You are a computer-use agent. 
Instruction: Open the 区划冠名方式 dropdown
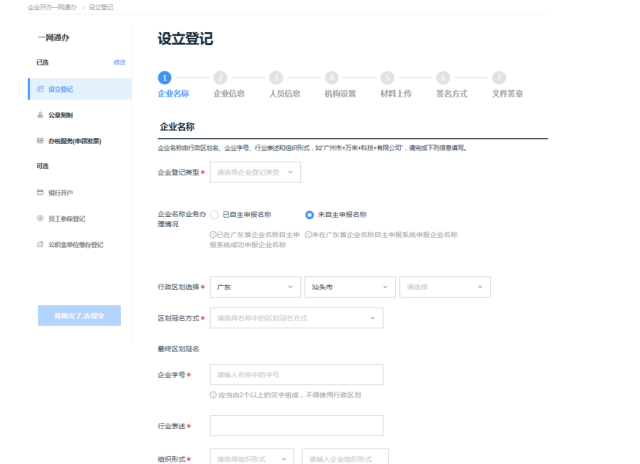297,318
